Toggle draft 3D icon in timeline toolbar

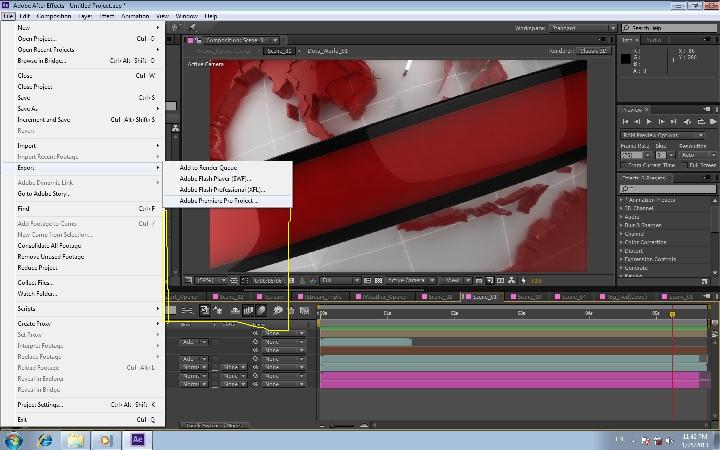point(218,310)
